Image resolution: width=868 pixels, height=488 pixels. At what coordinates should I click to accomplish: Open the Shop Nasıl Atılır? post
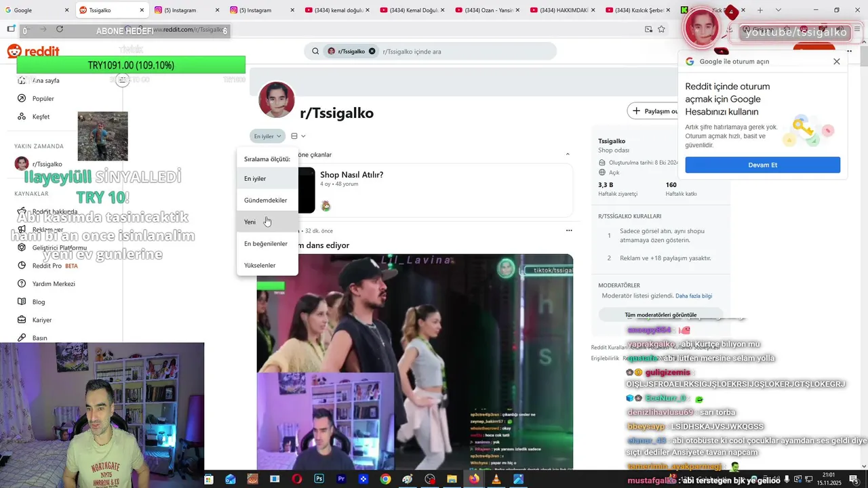351,175
